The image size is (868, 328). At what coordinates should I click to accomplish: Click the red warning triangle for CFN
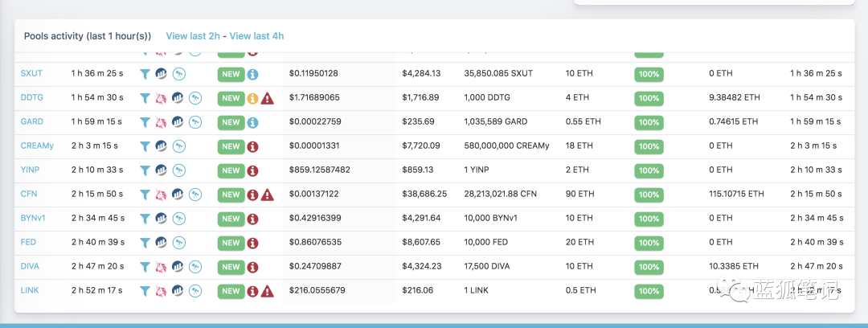click(x=267, y=195)
